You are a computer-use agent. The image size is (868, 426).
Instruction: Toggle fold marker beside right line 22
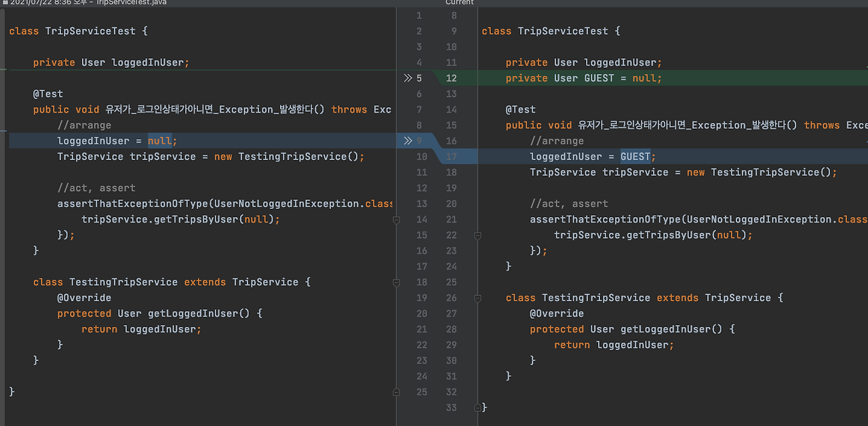click(477, 235)
